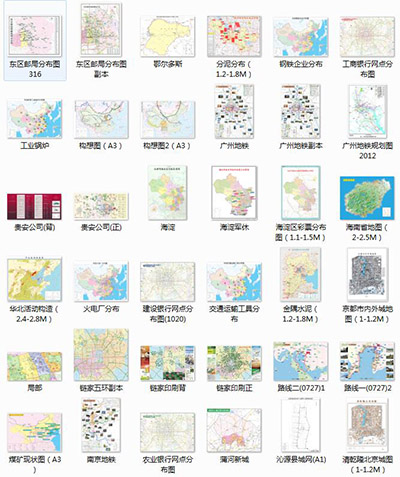Click the 钢铁企业分布 map thumbnail
The image size is (400, 477).
pyautogui.click(x=301, y=37)
